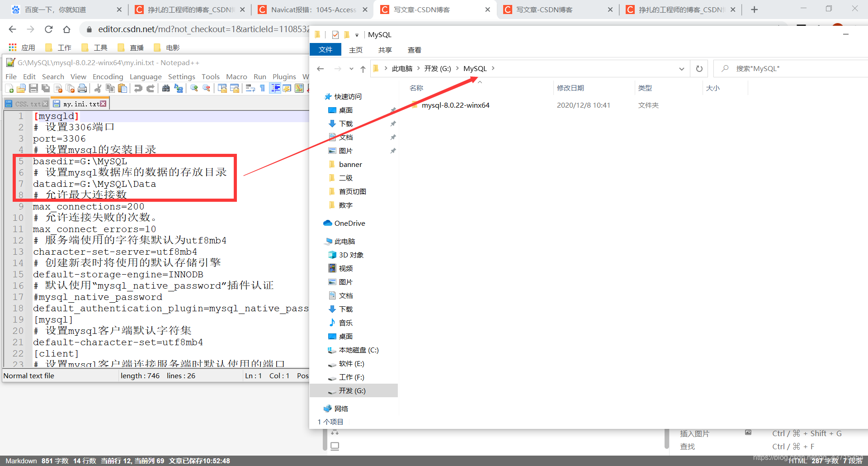The image size is (868, 466).
Task: Close the CSS.txt tab in Notepad++
Action: pyautogui.click(x=45, y=104)
